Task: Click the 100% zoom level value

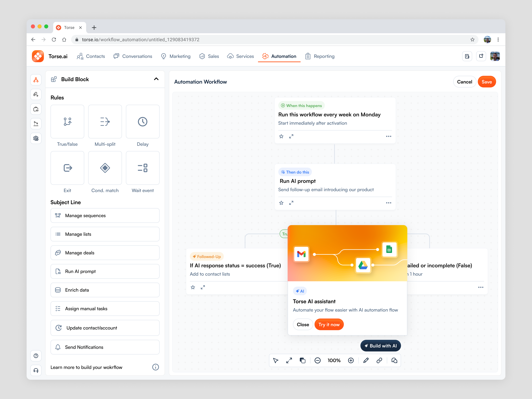Action: click(334, 361)
